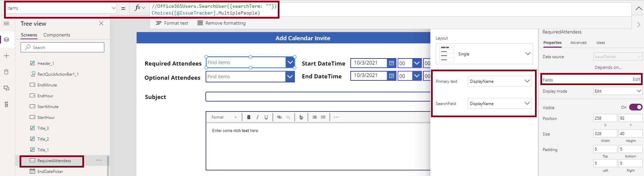Select RequiredAttendess in the tree view
Viewport: 644px width, 176px height.
tap(54, 161)
